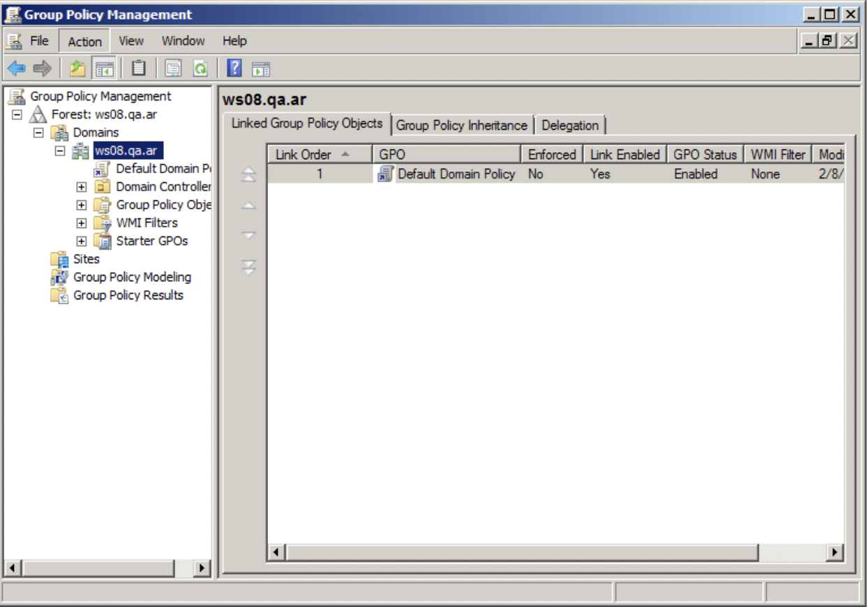Click the Refresh toolbar icon
This screenshot has height=607, width=868.
point(200,68)
